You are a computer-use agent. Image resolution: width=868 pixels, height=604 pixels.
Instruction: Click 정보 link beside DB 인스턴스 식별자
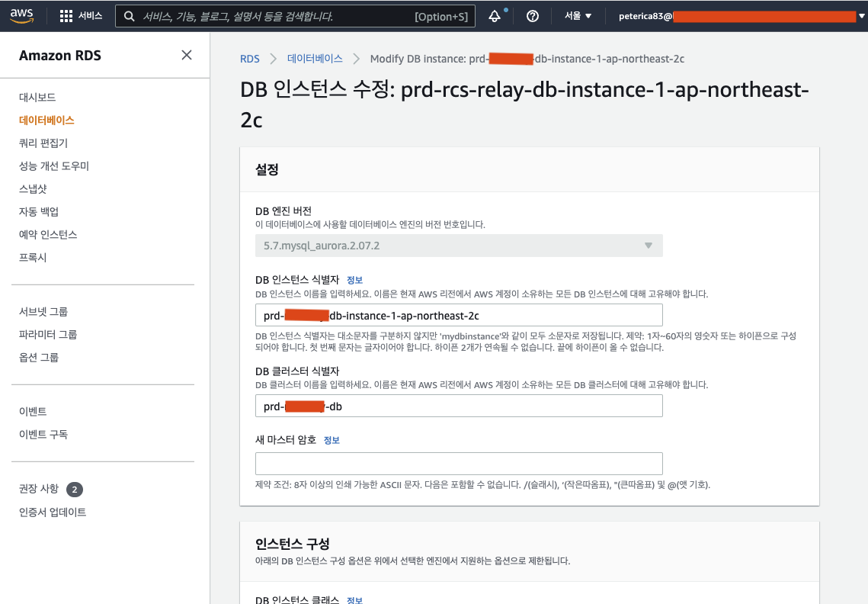coord(354,280)
